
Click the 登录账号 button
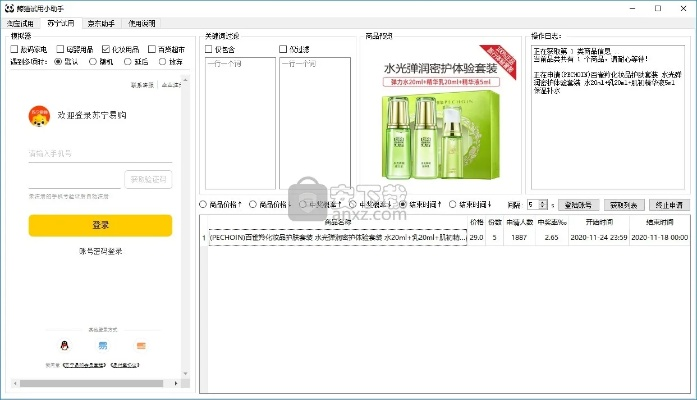(578, 205)
